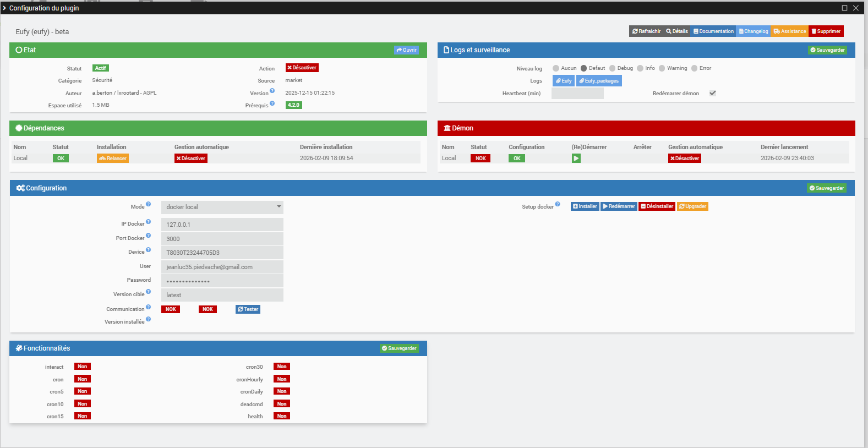Click the Setup docker help icon
This screenshot has height=448, width=868.
pos(558,204)
